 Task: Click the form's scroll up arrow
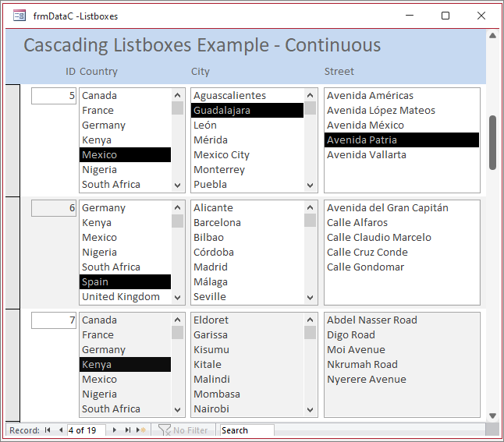click(x=492, y=36)
